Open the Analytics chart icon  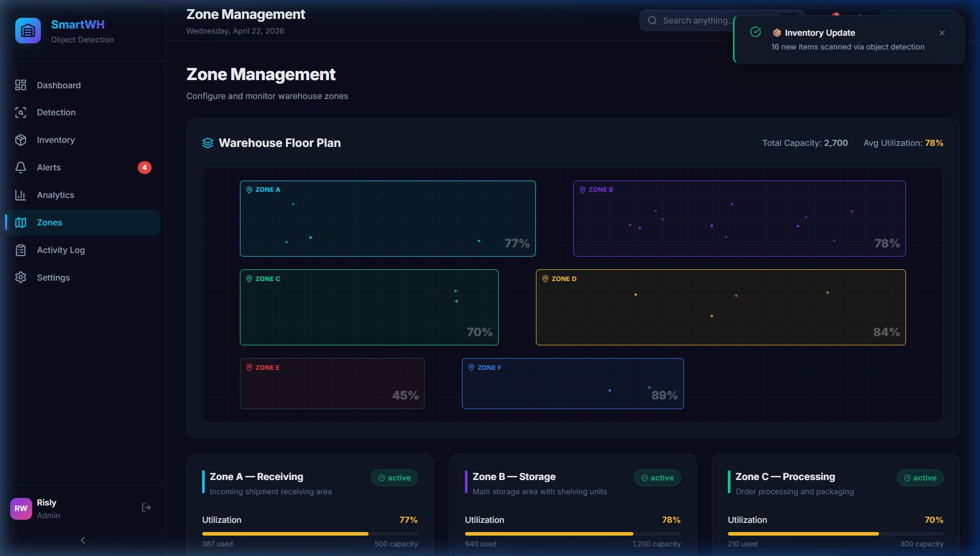(x=20, y=195)
